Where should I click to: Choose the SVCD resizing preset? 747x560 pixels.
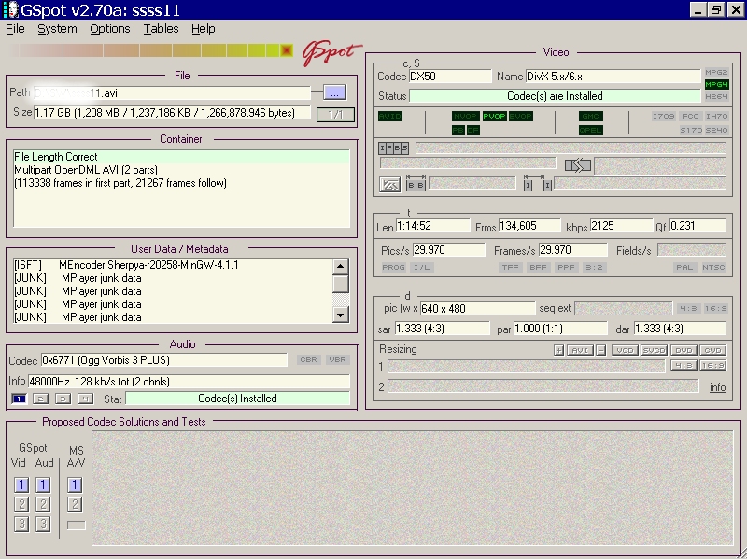(x=654, y=351)
